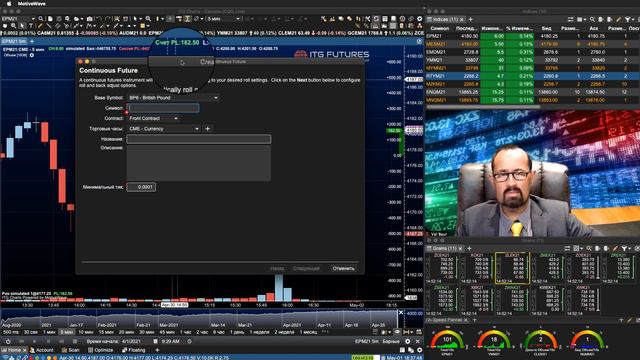Screen dimensions: 640x360
Task: Select the 10 мин timeframe button
Action: click(85, 332)
